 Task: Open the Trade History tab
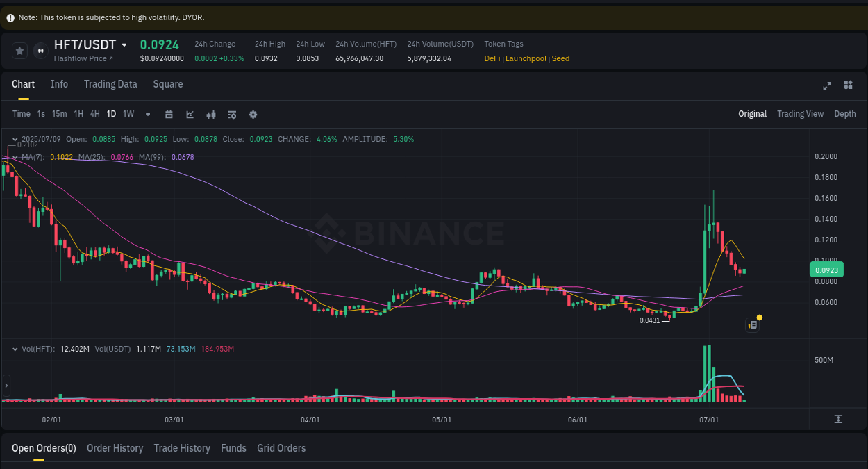182,448
